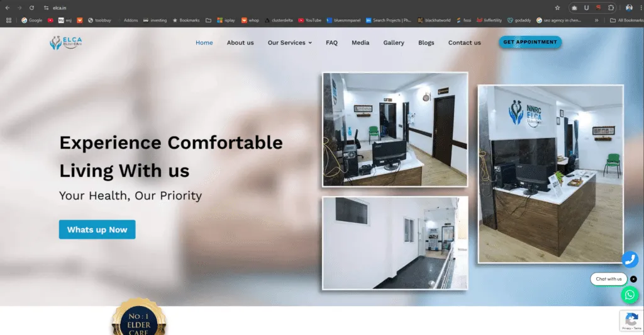Click the browser back arrow
The height and width of the screenshot is (335, 644).
click(8, 8)
